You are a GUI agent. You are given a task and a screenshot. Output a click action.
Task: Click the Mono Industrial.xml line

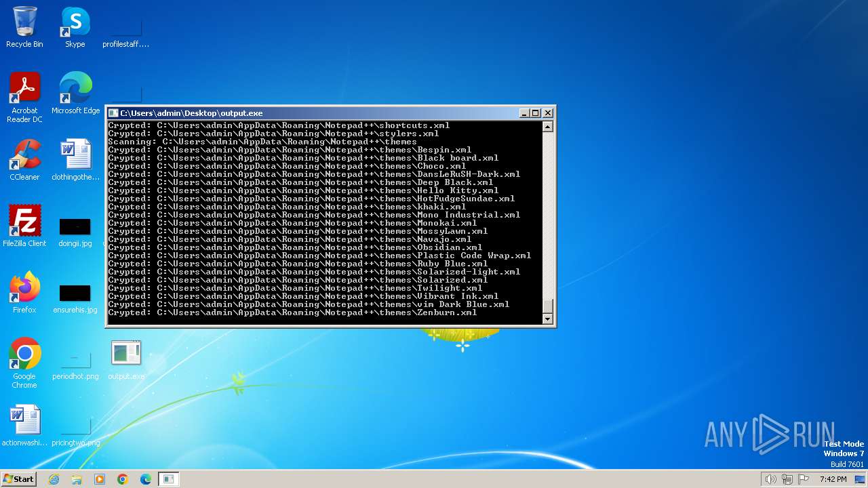314,215
